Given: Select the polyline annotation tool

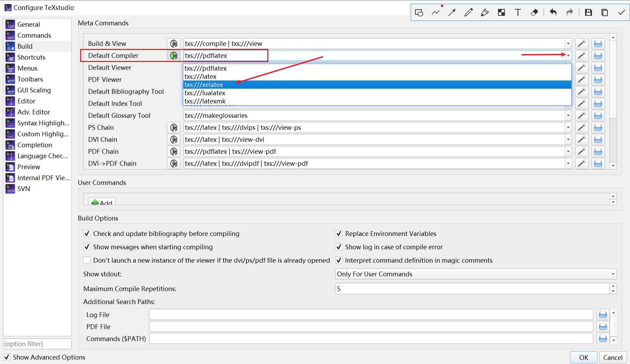Looking at the screenshot, I should (436, 13).
